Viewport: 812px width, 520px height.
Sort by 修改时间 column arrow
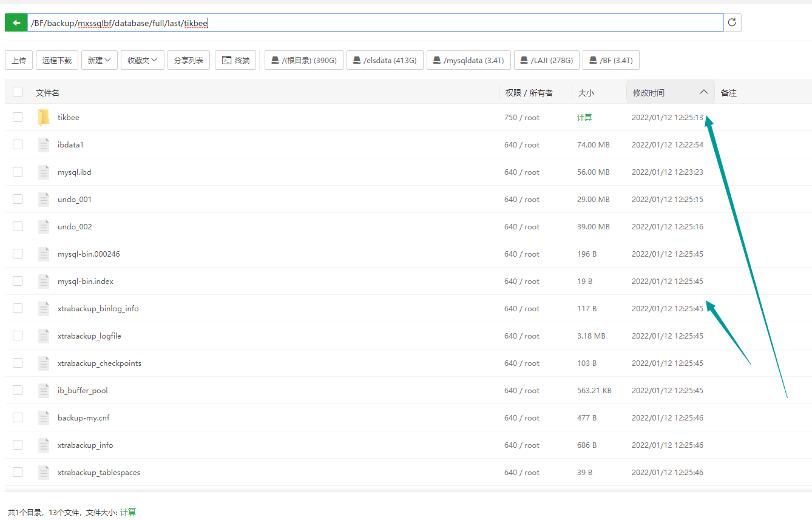coord(703,92)
